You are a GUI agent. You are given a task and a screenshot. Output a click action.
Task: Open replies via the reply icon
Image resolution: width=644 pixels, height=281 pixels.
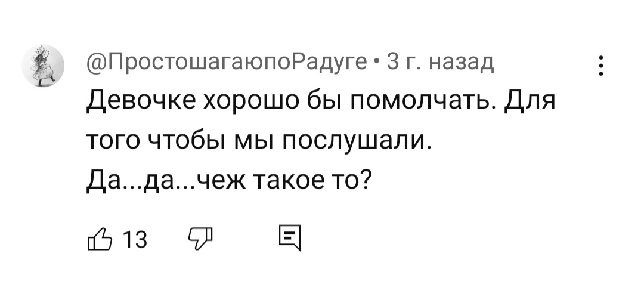tap(290, 239)
